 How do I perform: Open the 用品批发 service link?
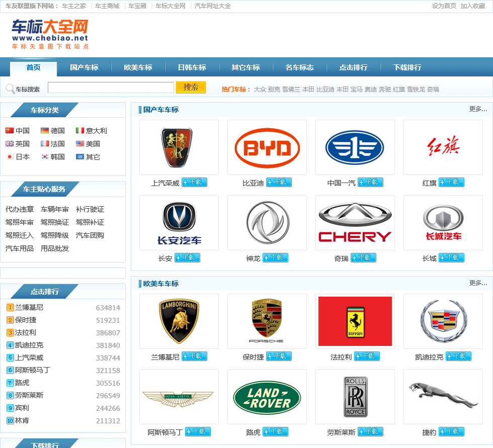[x=55, y=248]
